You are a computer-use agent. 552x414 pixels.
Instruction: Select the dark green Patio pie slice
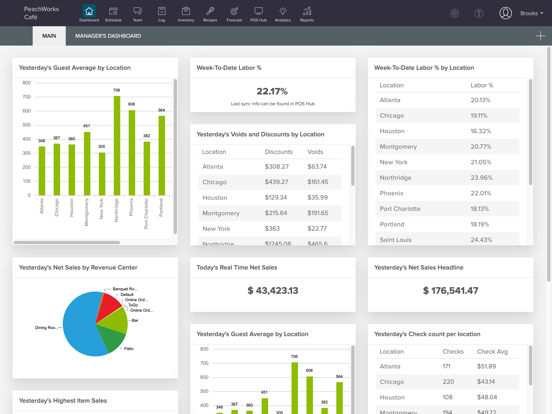point(113,338)
